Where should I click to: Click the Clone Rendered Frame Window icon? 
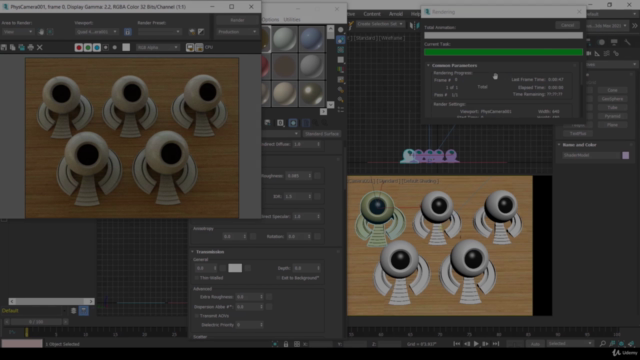[22, 48]
